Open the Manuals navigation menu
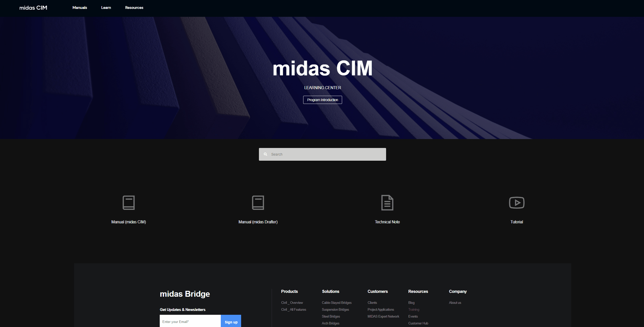The image size is (644, 327). click(80, 7)
